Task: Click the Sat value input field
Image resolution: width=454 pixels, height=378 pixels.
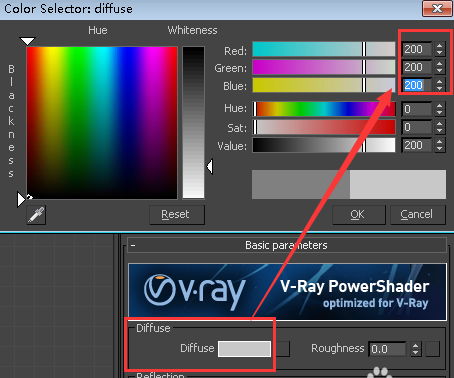Action: click(416, 127)
